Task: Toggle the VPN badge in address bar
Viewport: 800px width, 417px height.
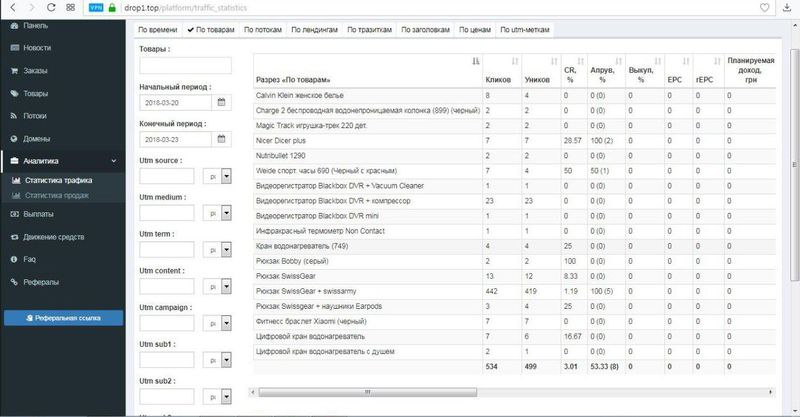Action: pos(96,7)
